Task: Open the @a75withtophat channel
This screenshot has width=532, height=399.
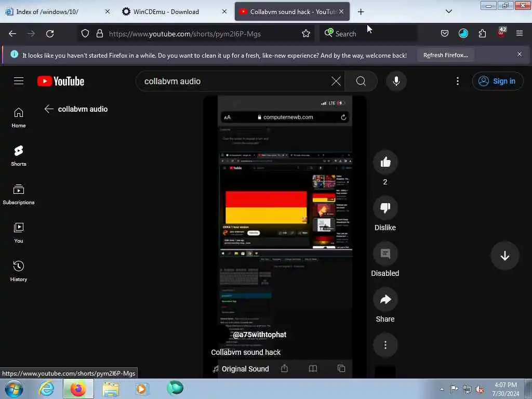Action: tap(260, 335)
